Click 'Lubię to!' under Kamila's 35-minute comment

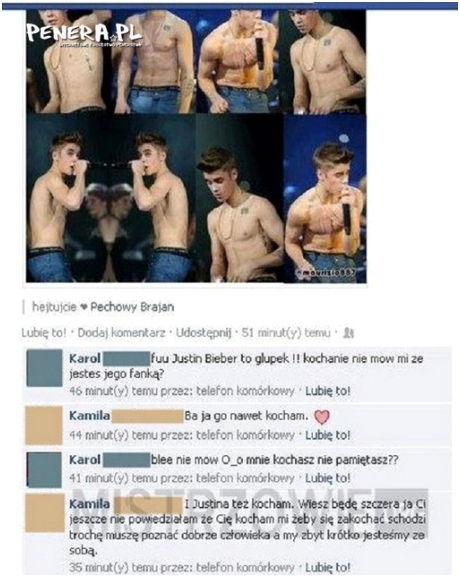(328, 567)
